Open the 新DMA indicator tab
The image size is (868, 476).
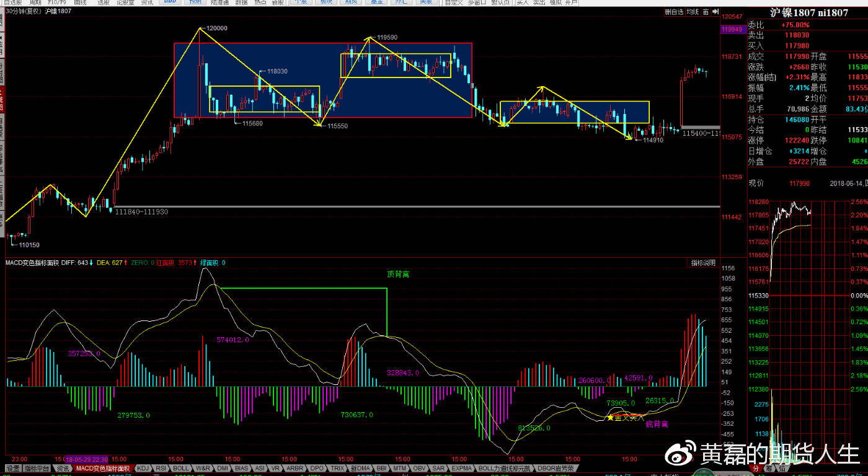click(360, 467)
